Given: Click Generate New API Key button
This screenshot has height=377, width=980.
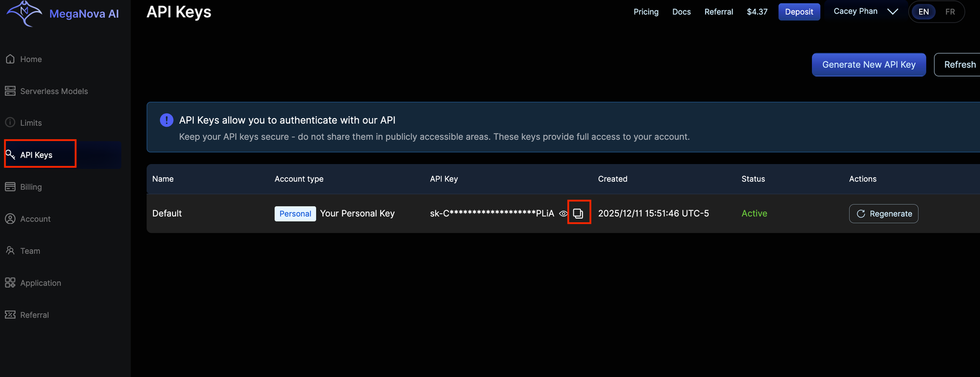Looking at the screenshot, I should [x=868, y=65].
